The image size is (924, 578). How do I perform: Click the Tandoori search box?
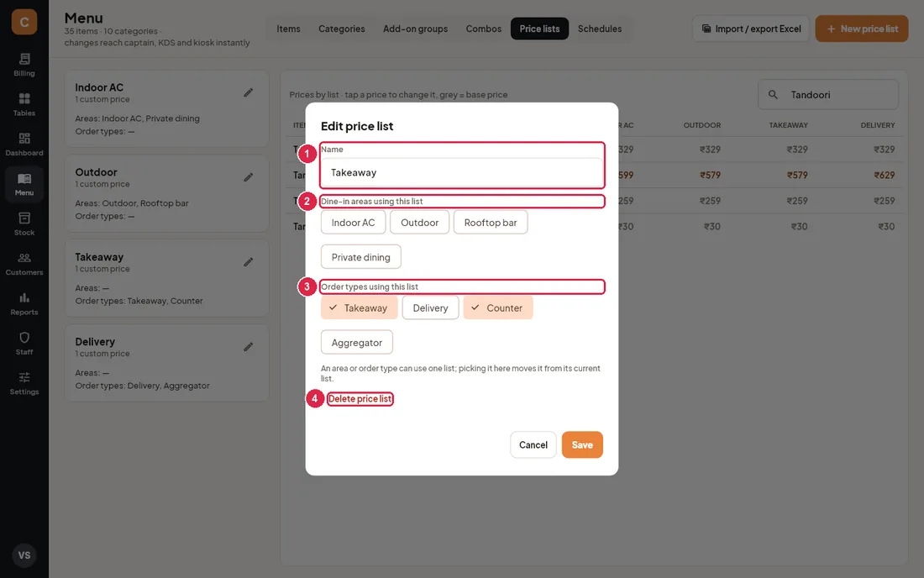(828, 94)
